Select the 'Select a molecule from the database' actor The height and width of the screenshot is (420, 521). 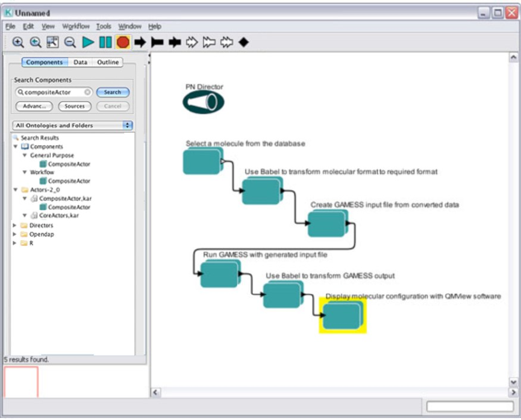pos(203,161)
